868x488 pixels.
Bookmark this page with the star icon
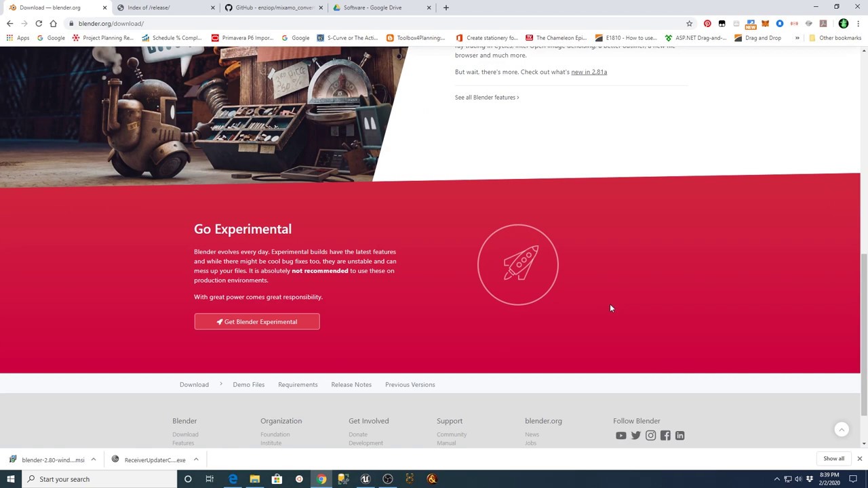(689, 23)
